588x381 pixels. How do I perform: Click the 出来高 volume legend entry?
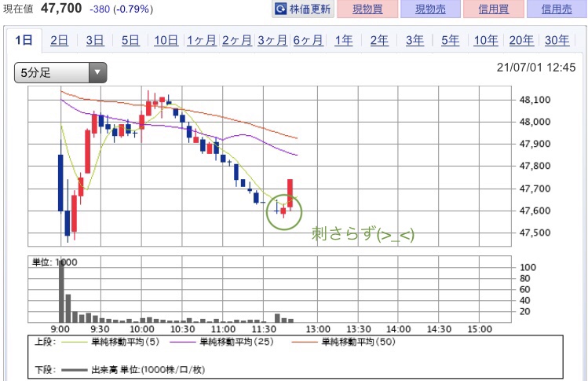(133, 370)
